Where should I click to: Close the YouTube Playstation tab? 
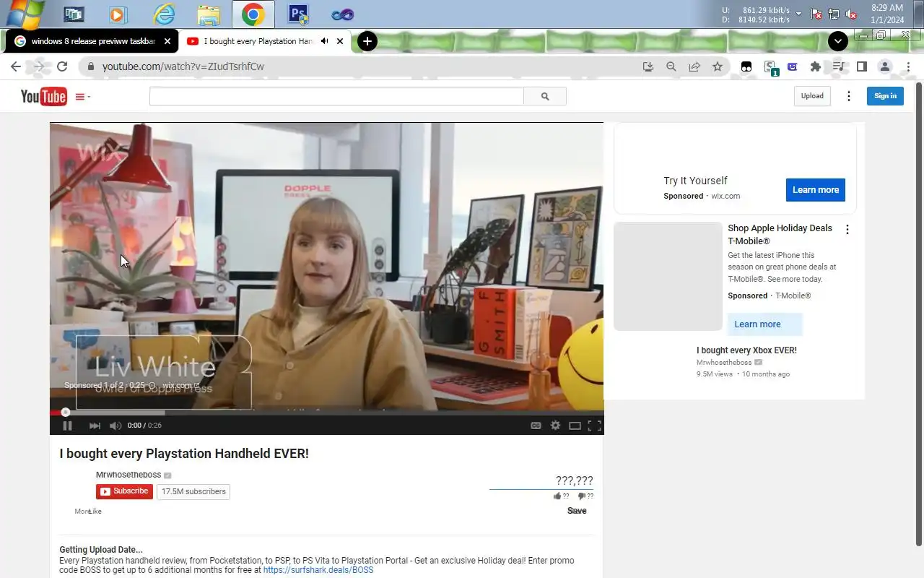(340, 41)
